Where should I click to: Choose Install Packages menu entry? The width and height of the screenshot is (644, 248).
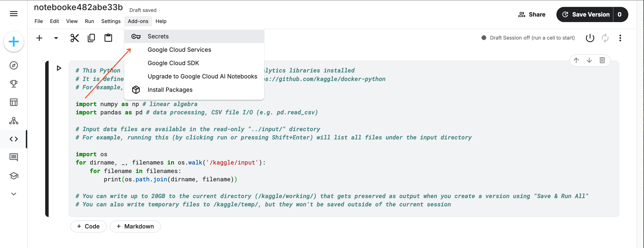[x=170, y=90]
